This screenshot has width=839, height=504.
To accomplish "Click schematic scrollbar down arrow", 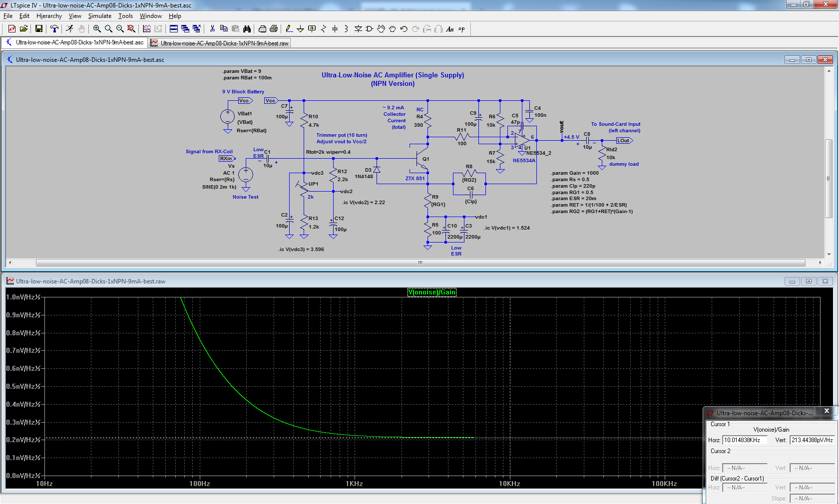I will click(x=829, y=254).
